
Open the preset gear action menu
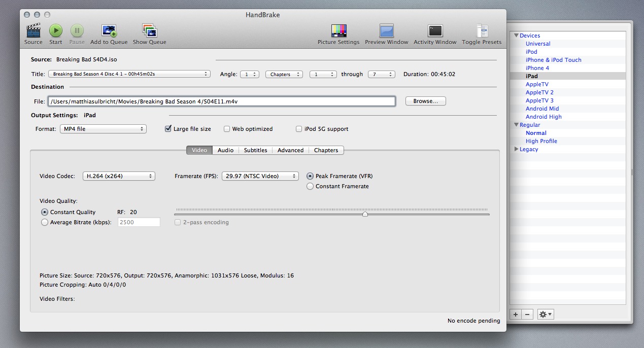tap(546, 315)
